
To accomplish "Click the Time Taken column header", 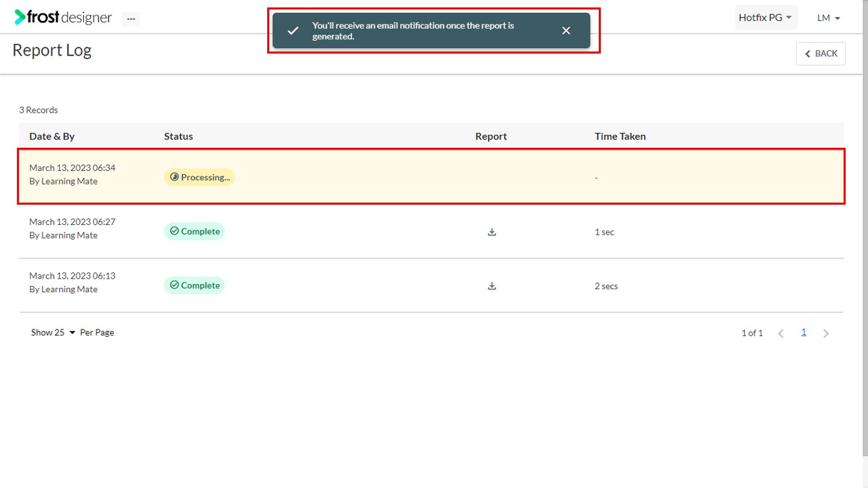I will click(620, 136).
